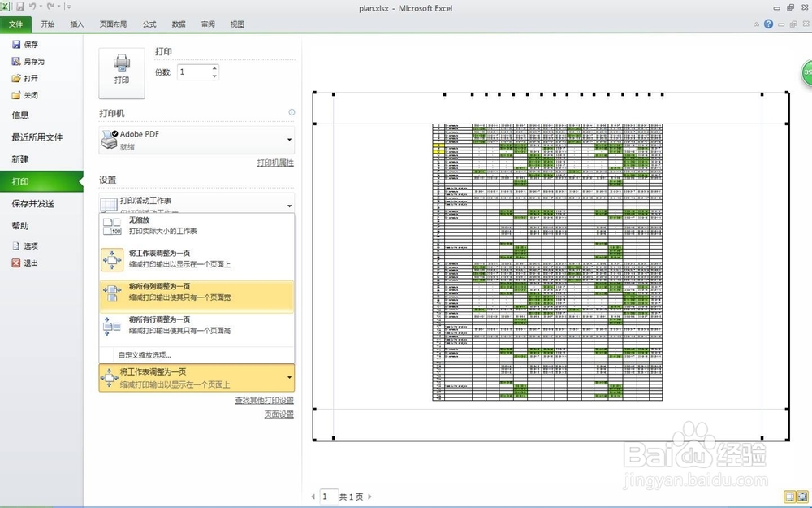Click the page number input field
Image resolution: width=812 pixels, height=508 pixels.
click(x=328, y=496)
